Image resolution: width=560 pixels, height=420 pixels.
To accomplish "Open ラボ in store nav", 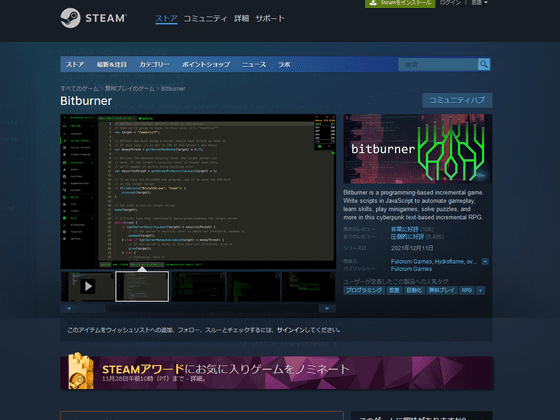I will [x=284, y=65].
